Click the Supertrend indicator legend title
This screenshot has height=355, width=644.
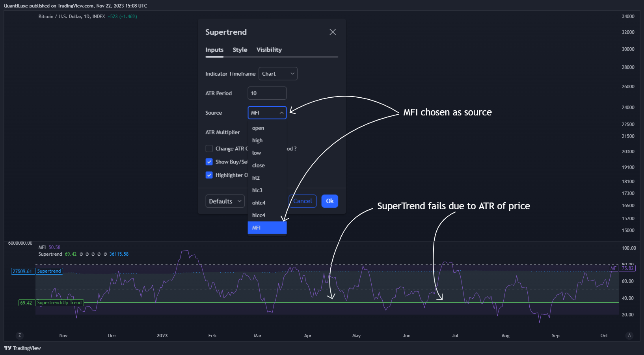pyautogui.click(x=50, y=254)
